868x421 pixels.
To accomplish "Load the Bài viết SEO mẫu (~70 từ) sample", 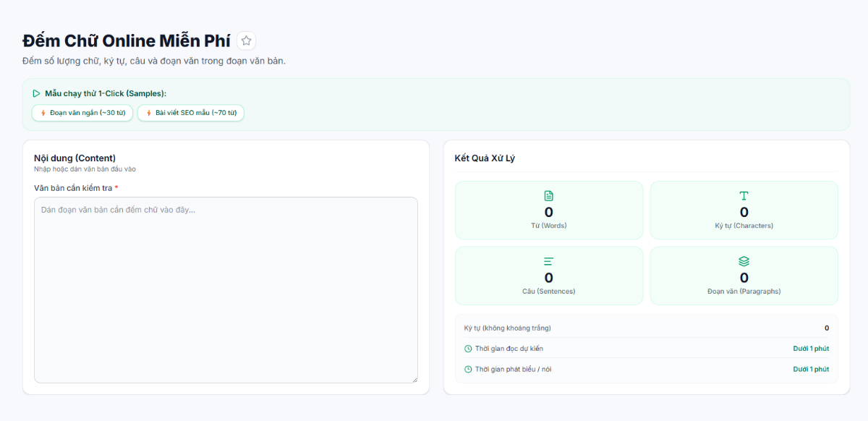I will (x=191, y=113).
